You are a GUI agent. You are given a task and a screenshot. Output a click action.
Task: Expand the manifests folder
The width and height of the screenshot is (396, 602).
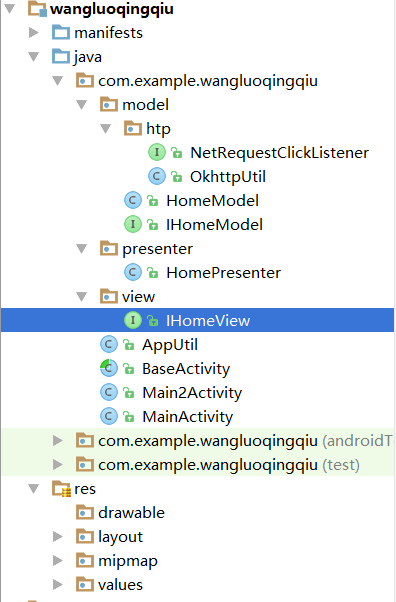34,33
